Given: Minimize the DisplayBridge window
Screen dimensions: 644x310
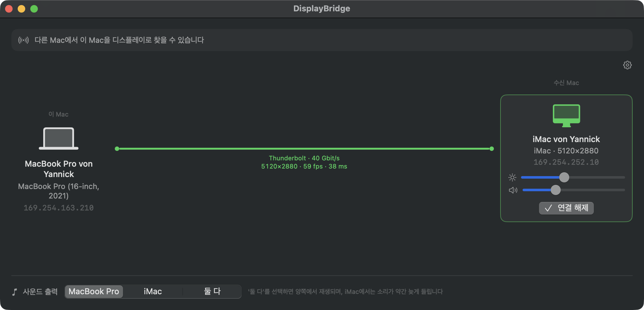Looking at the screenshot, I should tap(21, 9).
